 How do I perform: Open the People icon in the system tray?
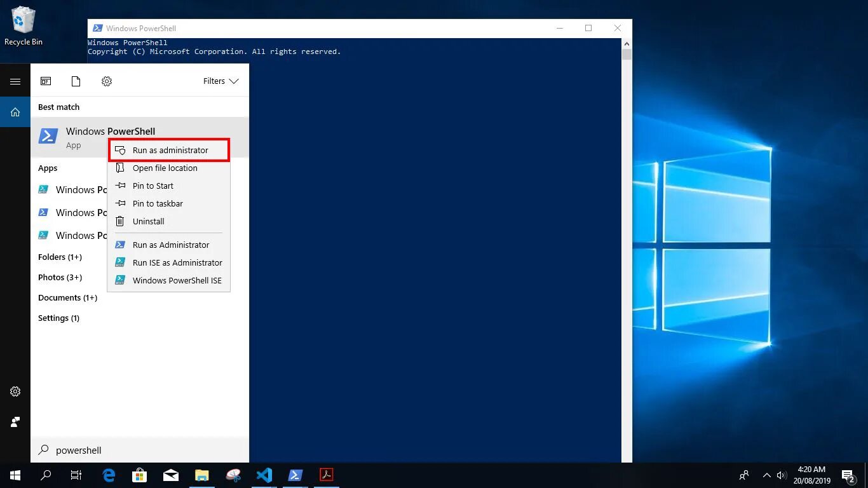click(743, 475)
